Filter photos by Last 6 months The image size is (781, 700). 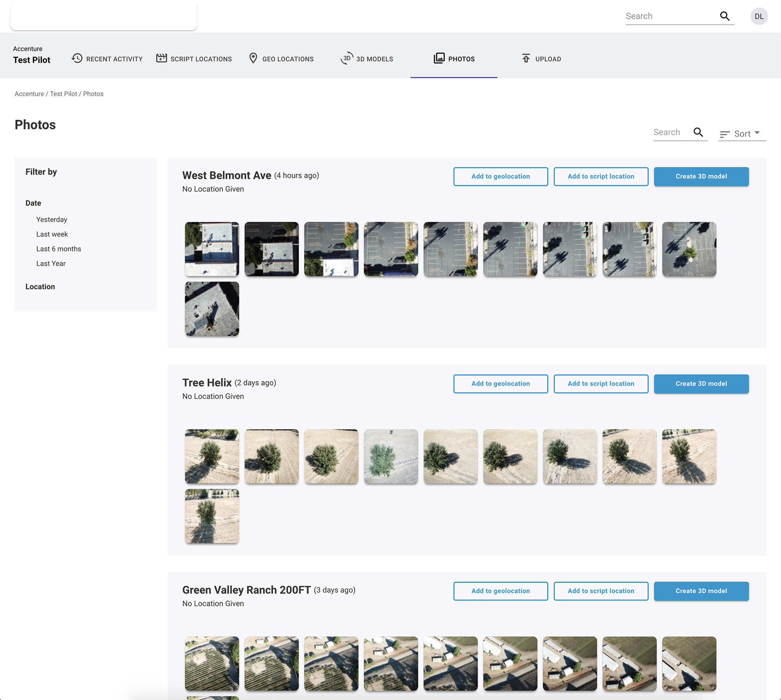click(x=59, y=249)
